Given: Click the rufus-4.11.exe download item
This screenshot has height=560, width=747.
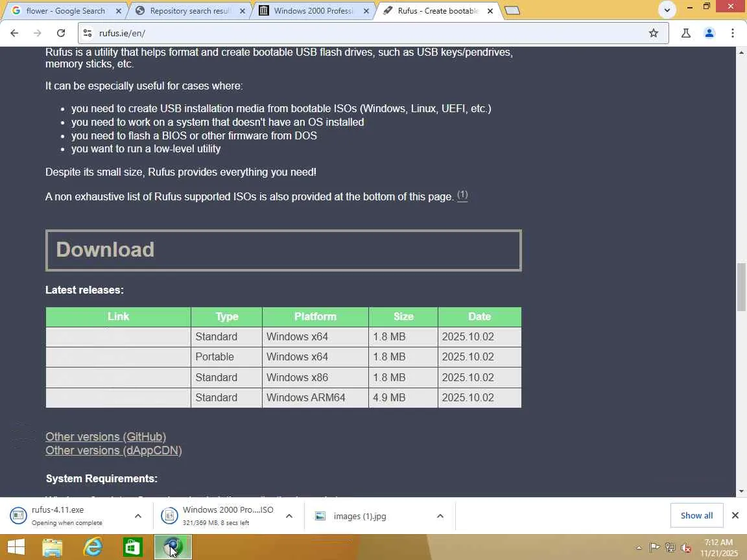Looking at the screenshot, I should tap(67, 516).
